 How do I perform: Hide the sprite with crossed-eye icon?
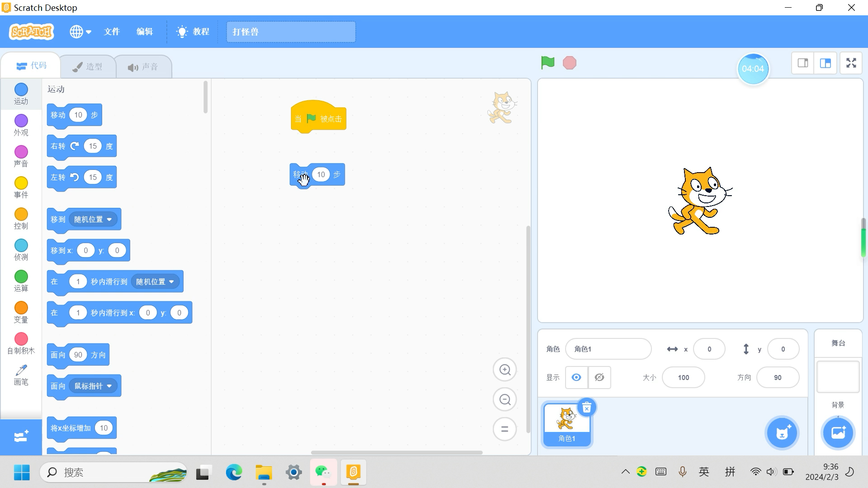pyautogui.click(x=599, y=377)
